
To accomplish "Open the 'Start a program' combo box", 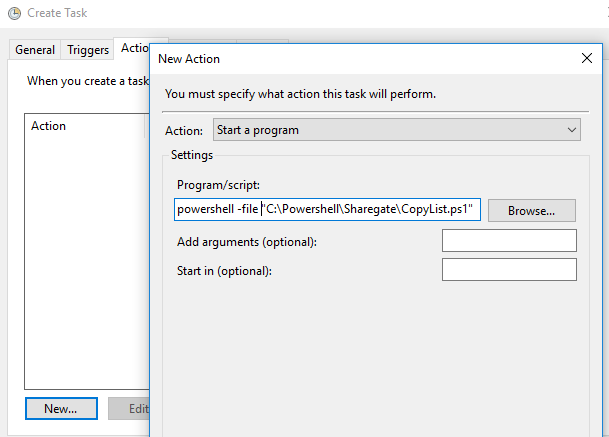I will click(397, 130).
